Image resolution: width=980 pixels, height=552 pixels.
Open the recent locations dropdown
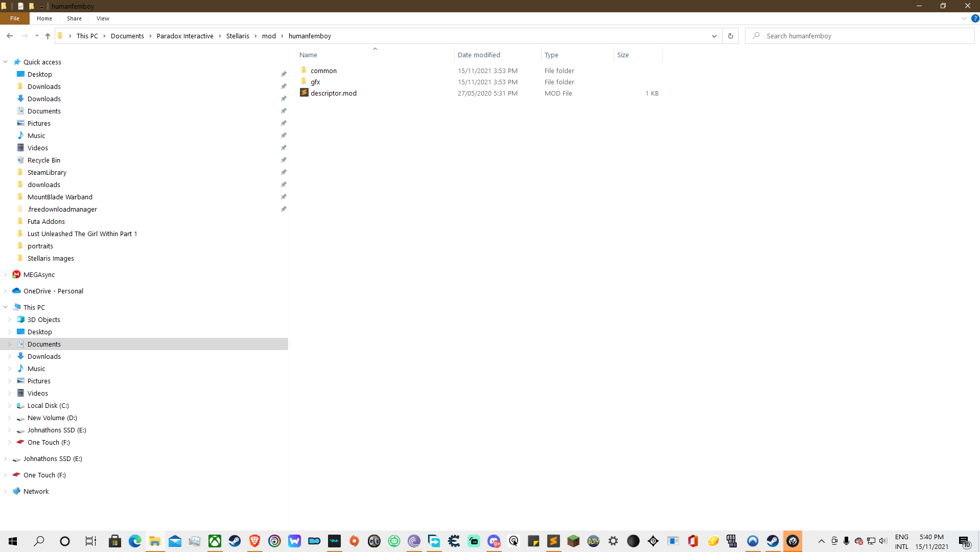pos(37,36)
